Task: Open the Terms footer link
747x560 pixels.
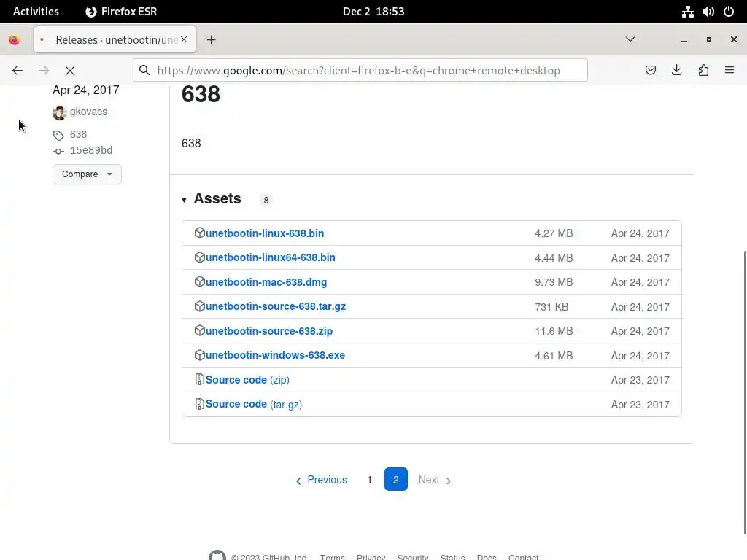Action: point(332,556)
